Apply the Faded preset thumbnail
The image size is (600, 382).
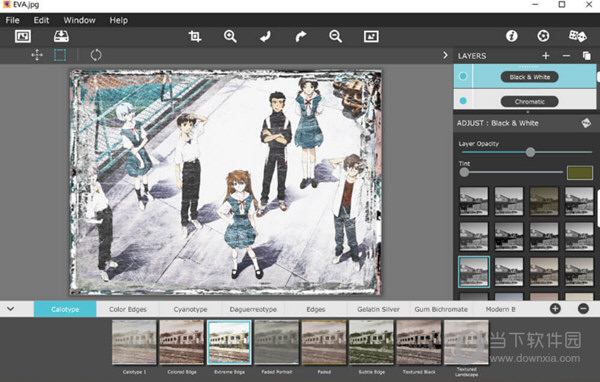[x=324, y=342]
